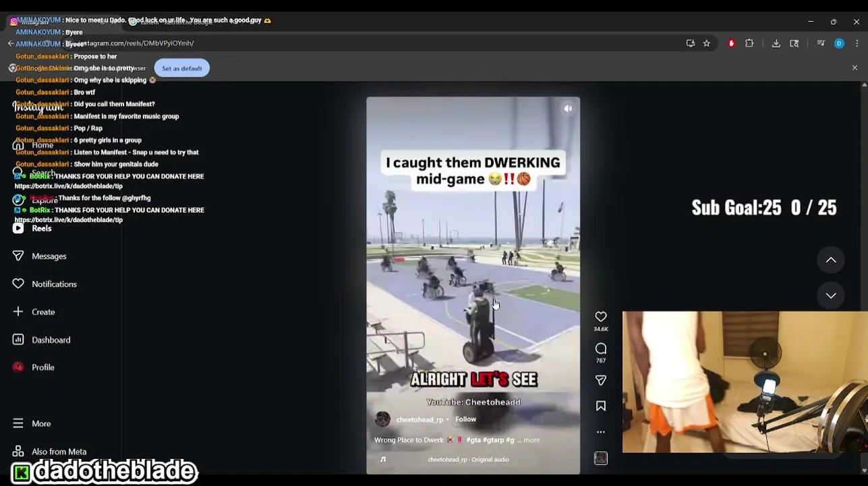This screenshot has width=868, height=486.
Task: Open Reels in the Instagram sidebar
Action: (x=41, y=229)
